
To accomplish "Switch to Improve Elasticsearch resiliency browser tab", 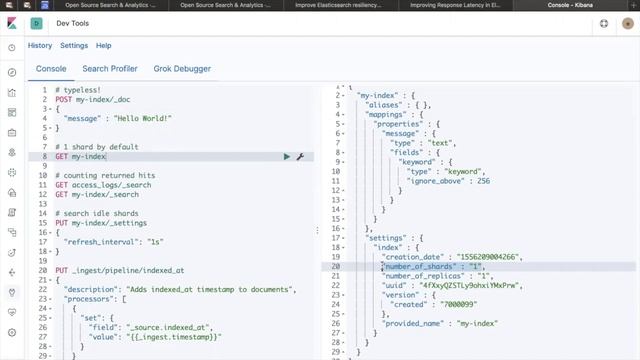I will (338, 5).
